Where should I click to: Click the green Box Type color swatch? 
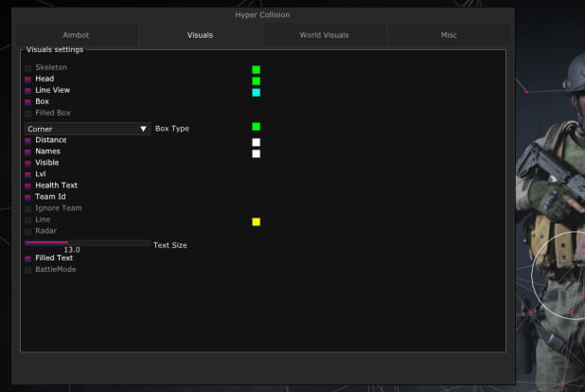256,127
